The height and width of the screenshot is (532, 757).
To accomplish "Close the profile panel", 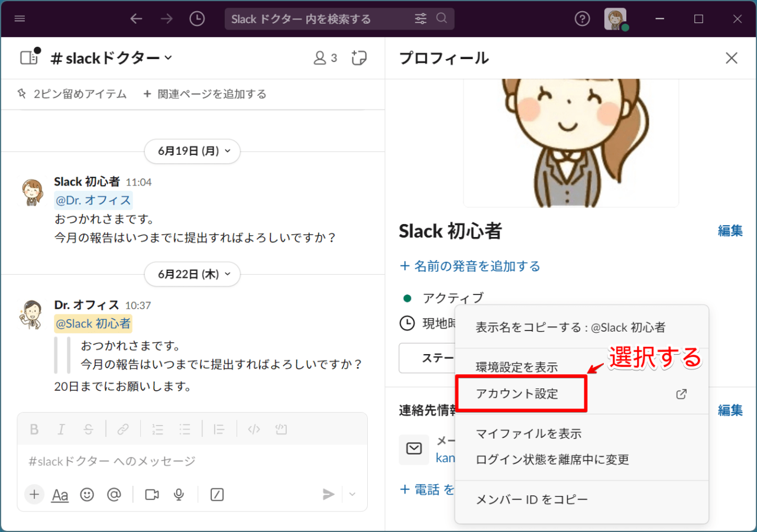I will click(x=732, y=58).
